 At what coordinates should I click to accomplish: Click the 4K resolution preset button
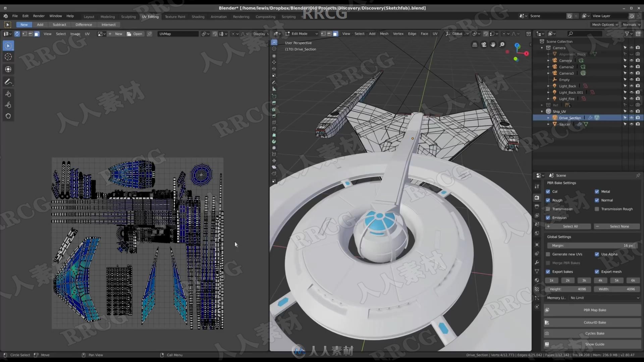click(x=600, y=280)
